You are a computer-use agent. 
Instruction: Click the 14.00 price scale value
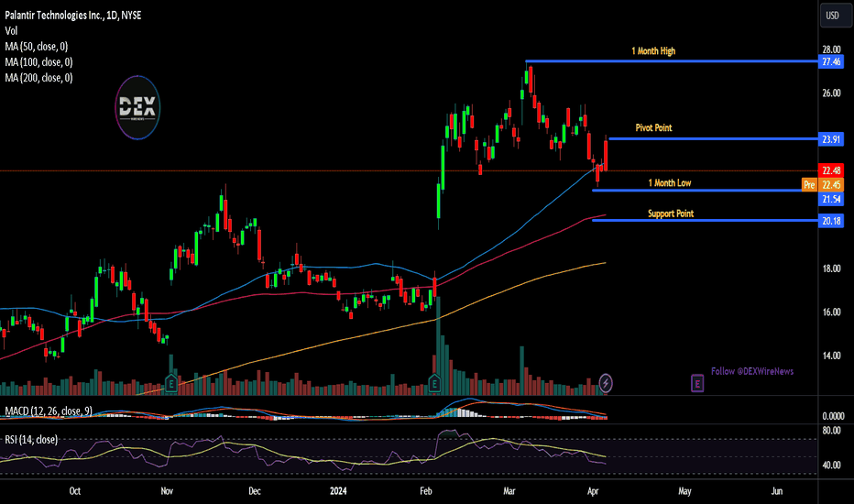coord(831,356)
